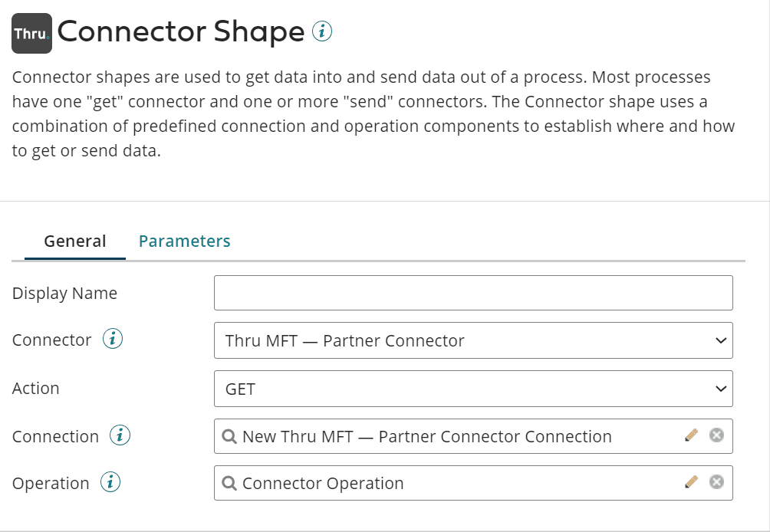The image size is (770, 532).
Task: Edit the Connector Operation with pencil icon
Action: (x=691, y=483)
